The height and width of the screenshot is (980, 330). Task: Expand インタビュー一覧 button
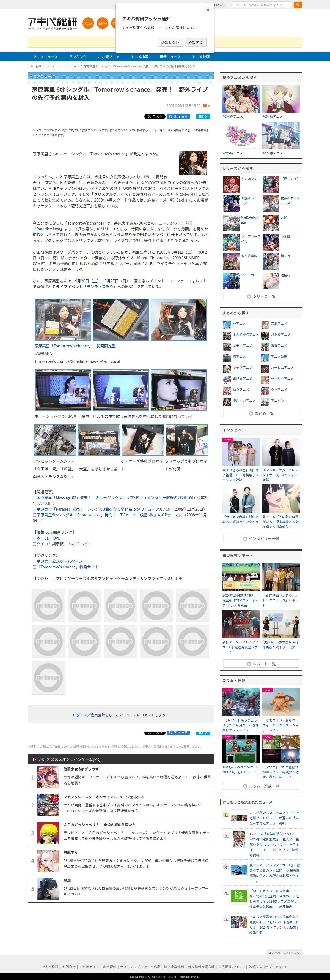coord(261,538)
